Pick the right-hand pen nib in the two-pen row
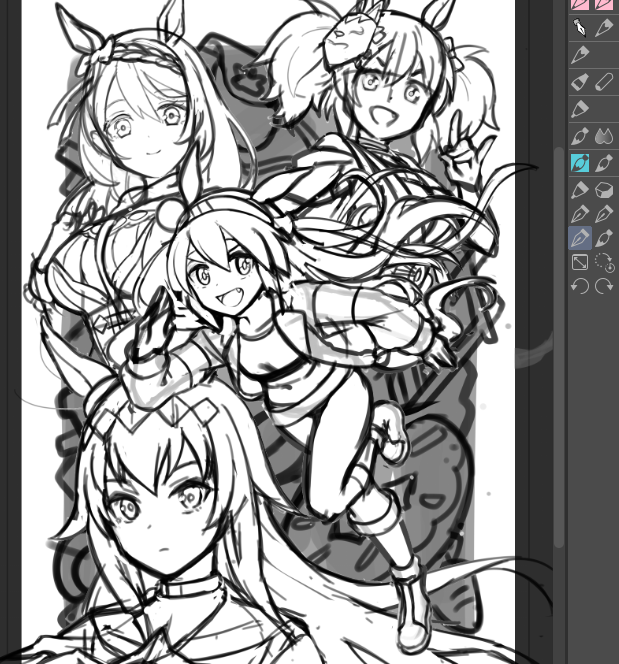Screen dimensions: 619x664 (604, 214)
